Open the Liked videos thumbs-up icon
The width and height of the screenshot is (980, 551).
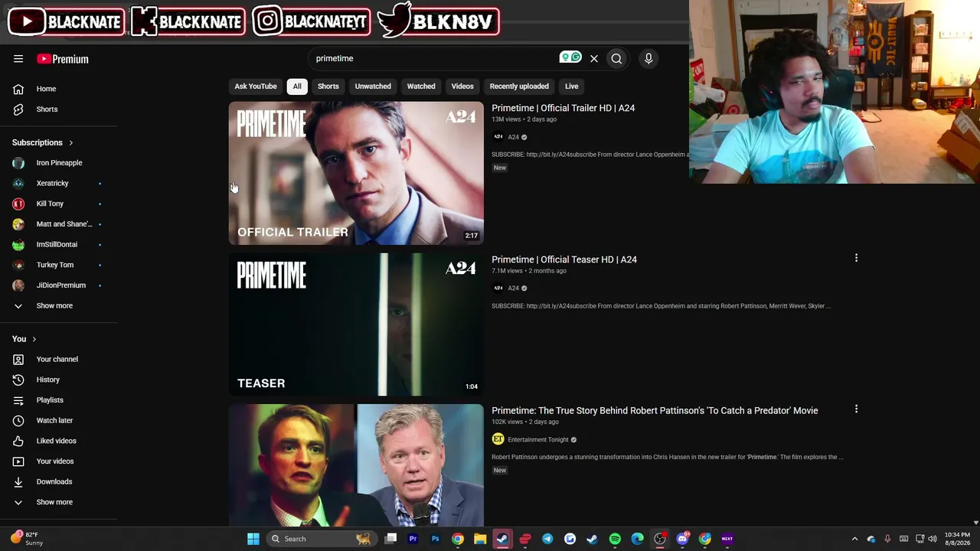[x=18, y=441]
